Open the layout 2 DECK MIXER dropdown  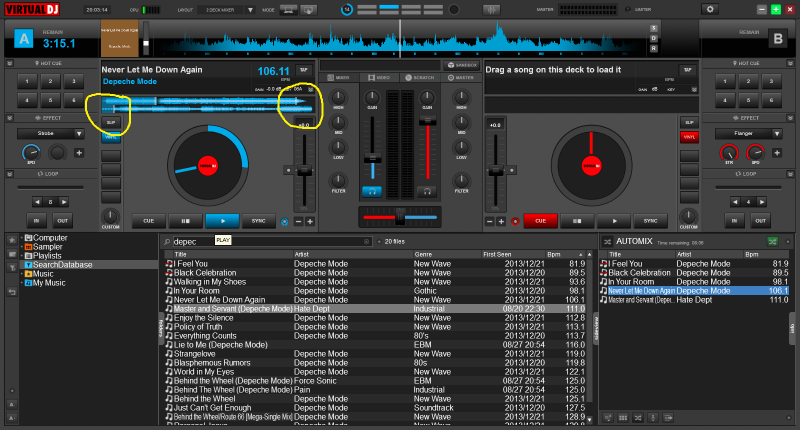point(250,10)
